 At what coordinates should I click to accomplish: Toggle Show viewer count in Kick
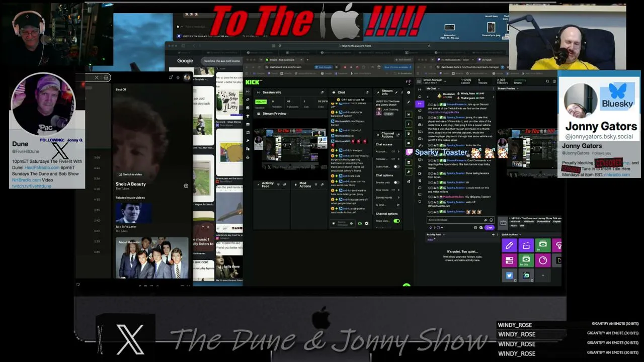pyautogui.click(x=396, y=221)
